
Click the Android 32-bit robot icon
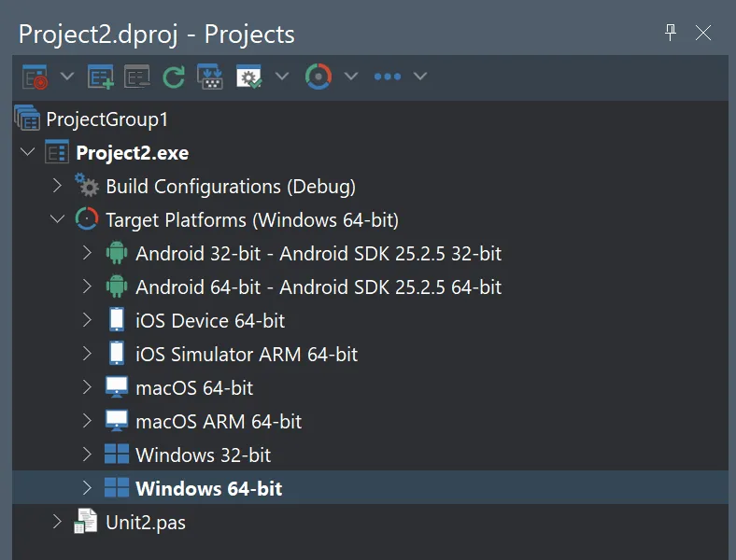click(117, 253)
